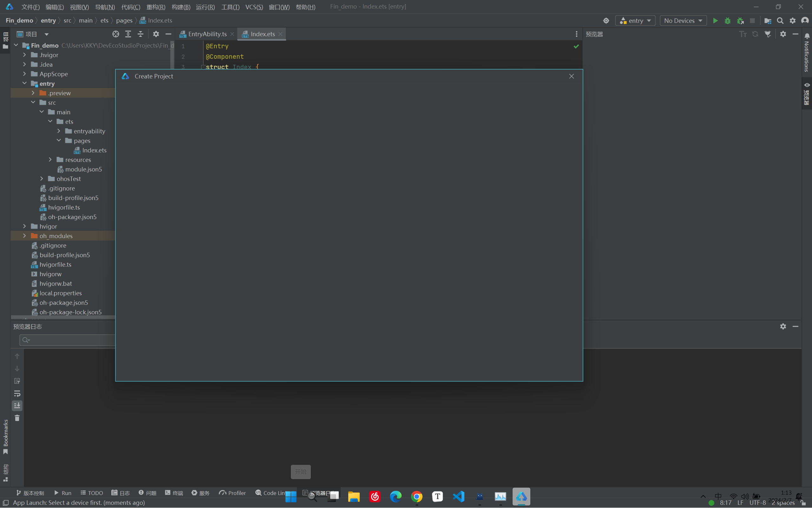Click the green Run entry button
Screen dimensions: 812x508
(715, 21)
